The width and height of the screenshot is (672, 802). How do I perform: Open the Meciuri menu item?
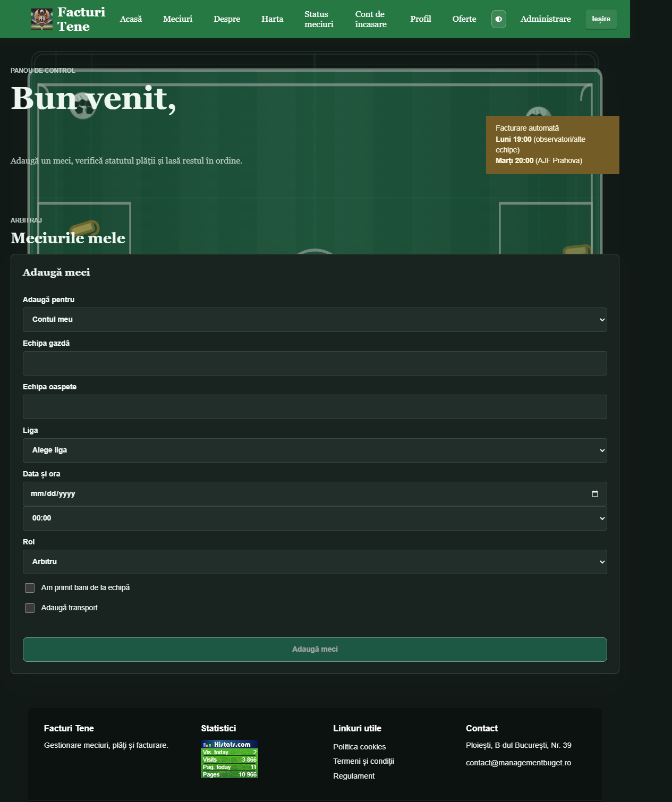pos(177,19)
